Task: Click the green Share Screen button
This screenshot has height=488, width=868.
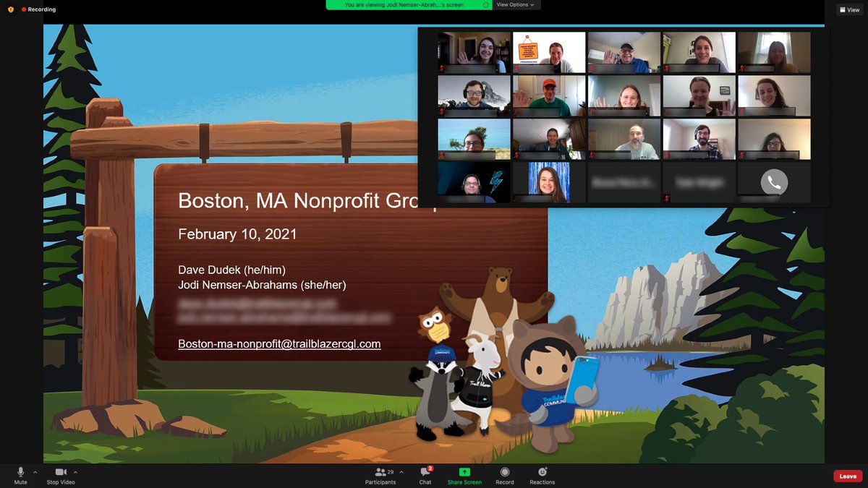Action: [464, 475]
